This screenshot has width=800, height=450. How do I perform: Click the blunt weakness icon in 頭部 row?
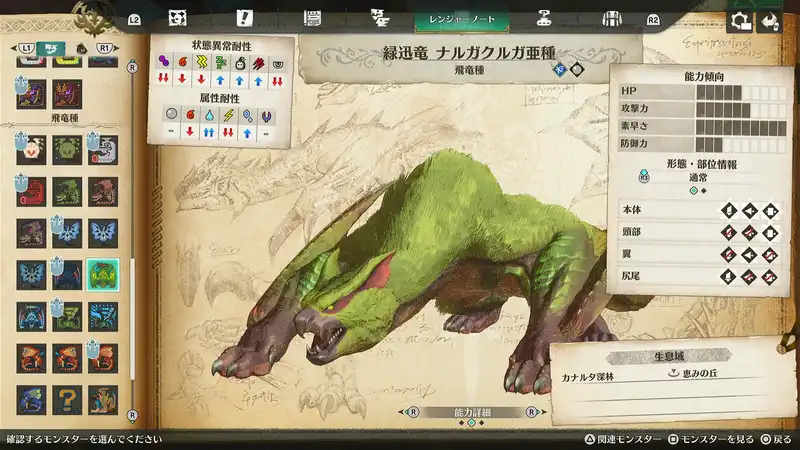(769, 233)
